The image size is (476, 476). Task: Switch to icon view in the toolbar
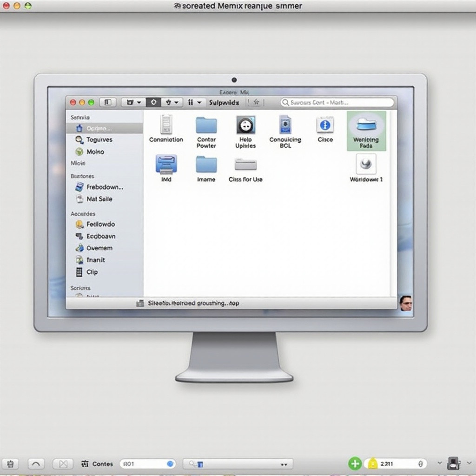[153, 102]
